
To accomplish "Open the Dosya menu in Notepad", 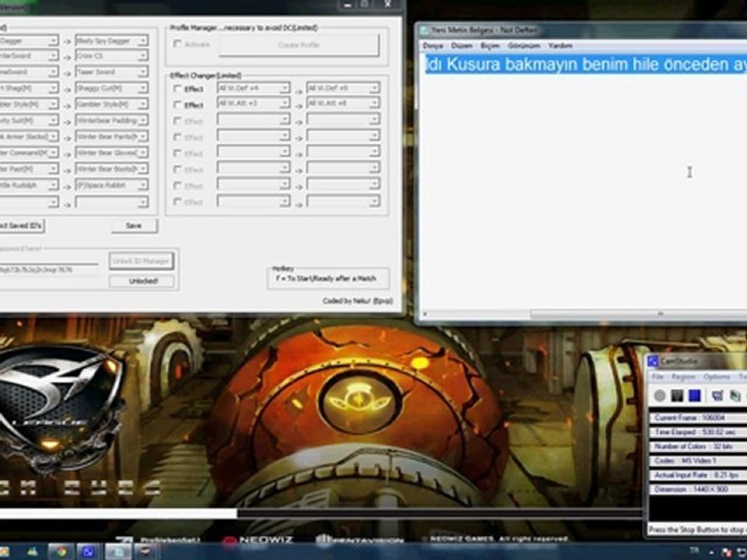I will coord(433,46).
